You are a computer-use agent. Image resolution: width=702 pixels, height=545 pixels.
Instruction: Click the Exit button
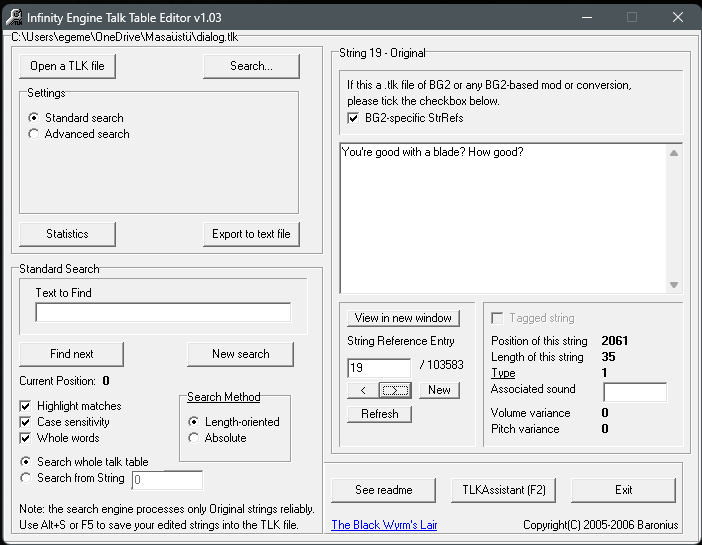pyautogui.click(x=623, y=490)
